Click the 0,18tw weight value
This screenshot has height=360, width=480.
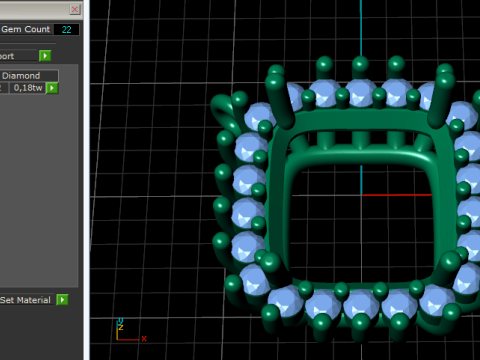pyautogui.click(x=28, y=88)
